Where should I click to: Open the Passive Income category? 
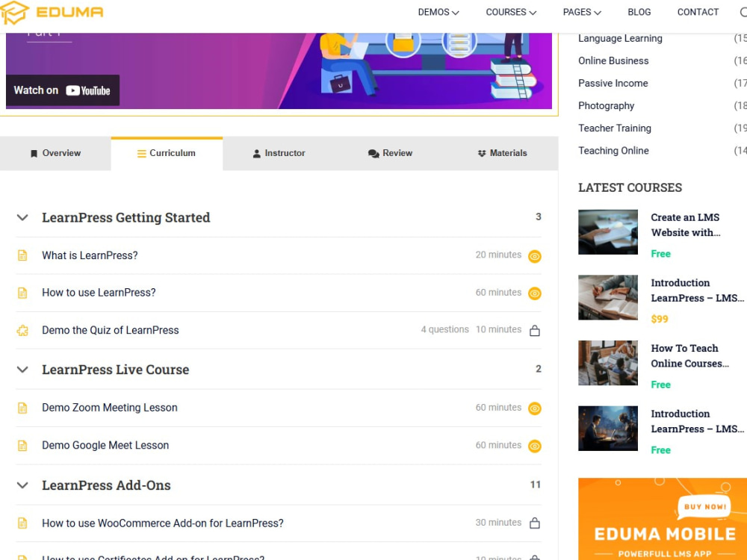coord(613,83)
